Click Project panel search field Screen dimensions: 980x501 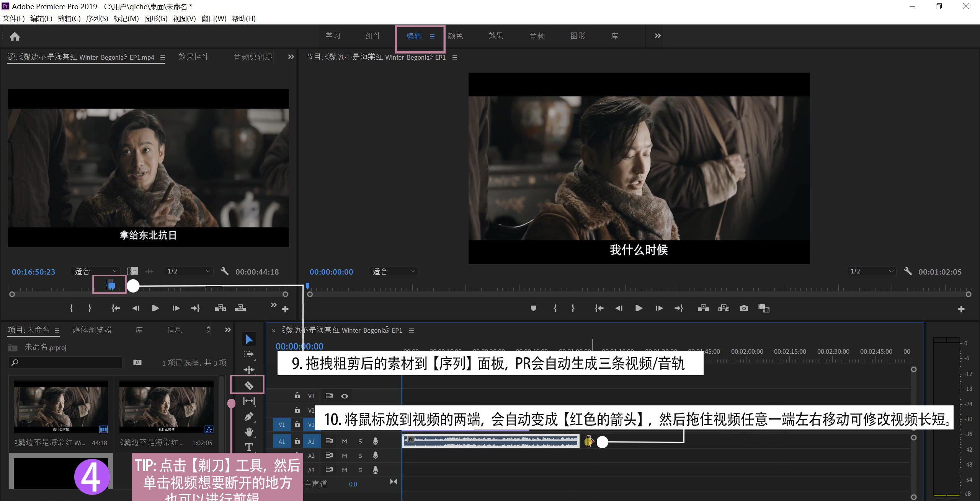tap(65, 362)
